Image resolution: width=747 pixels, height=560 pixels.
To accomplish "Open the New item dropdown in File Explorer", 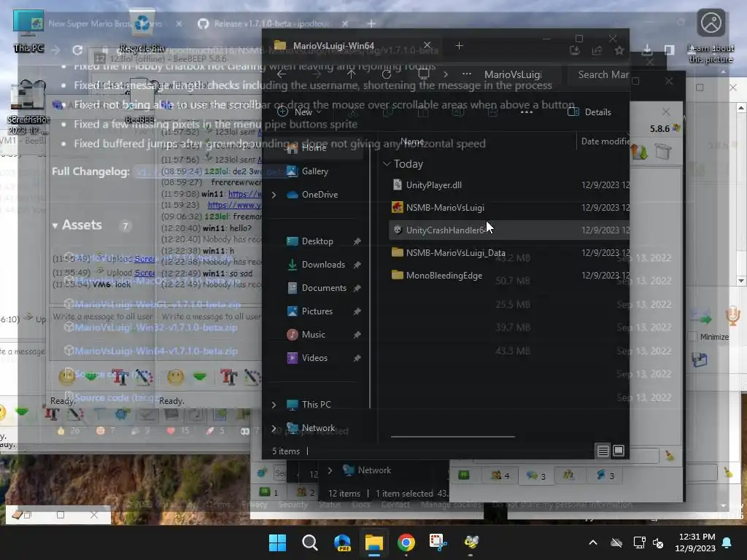I will pyautogui.click(x=298, y=112).
